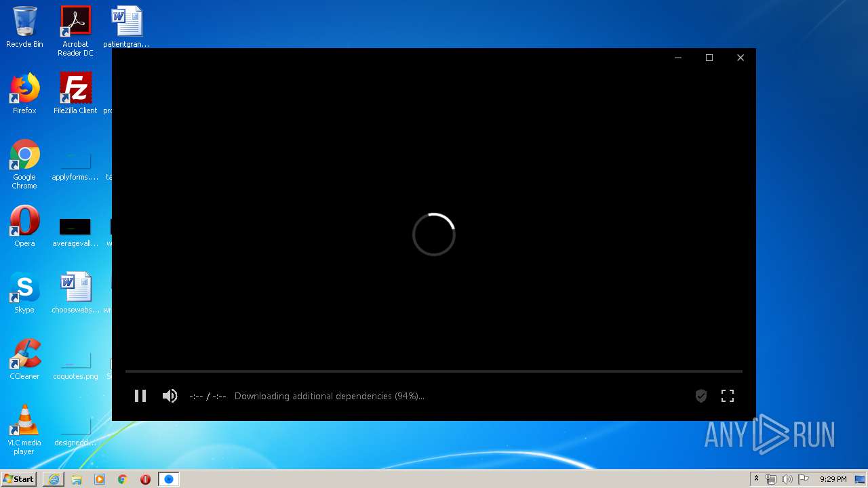
Task: Maximize the player window
Action: (709, 58)
